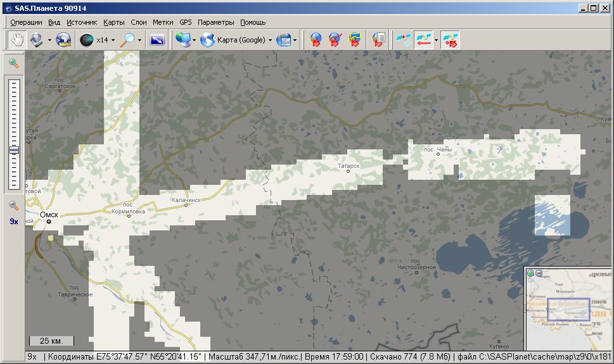Toggle the last satellite icon in toolbar
This screenshot has height=364, width=614.
[451, 40]
